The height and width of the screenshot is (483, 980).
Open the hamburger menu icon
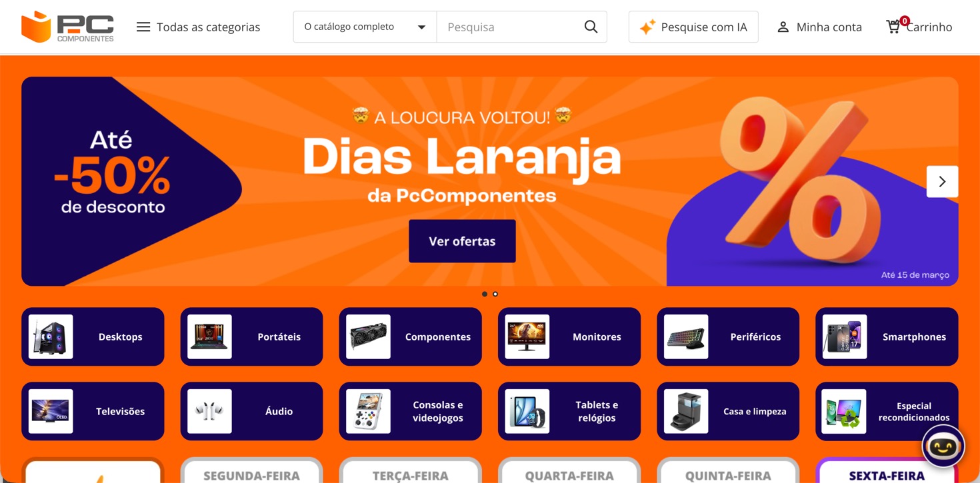[143, 27]
